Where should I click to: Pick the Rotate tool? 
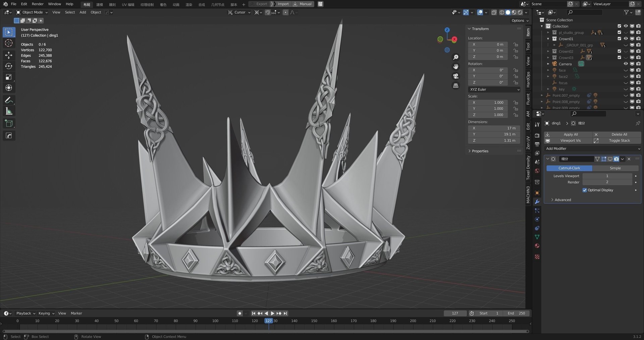point(9,66)
